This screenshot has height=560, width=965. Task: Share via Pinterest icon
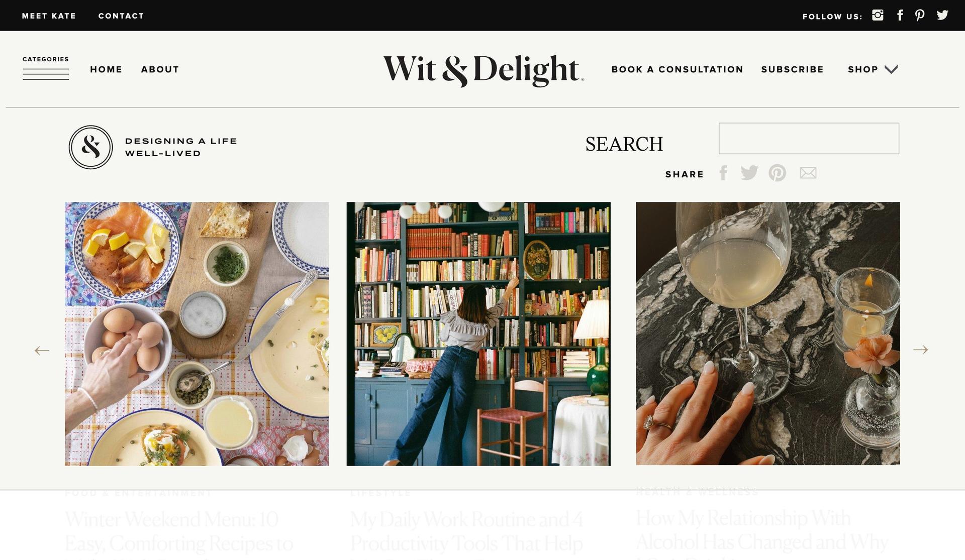[x=777, y=173]
